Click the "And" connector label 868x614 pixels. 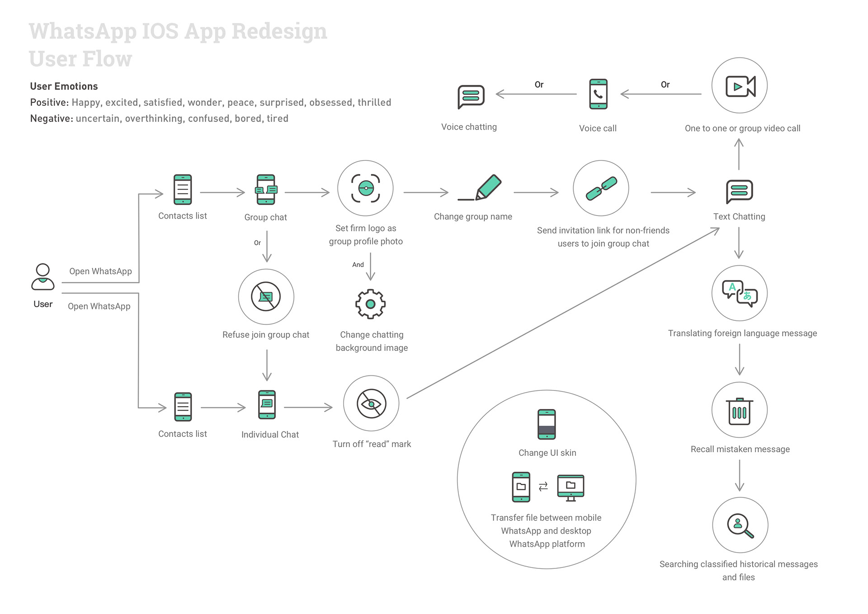(x=358, y=265)
